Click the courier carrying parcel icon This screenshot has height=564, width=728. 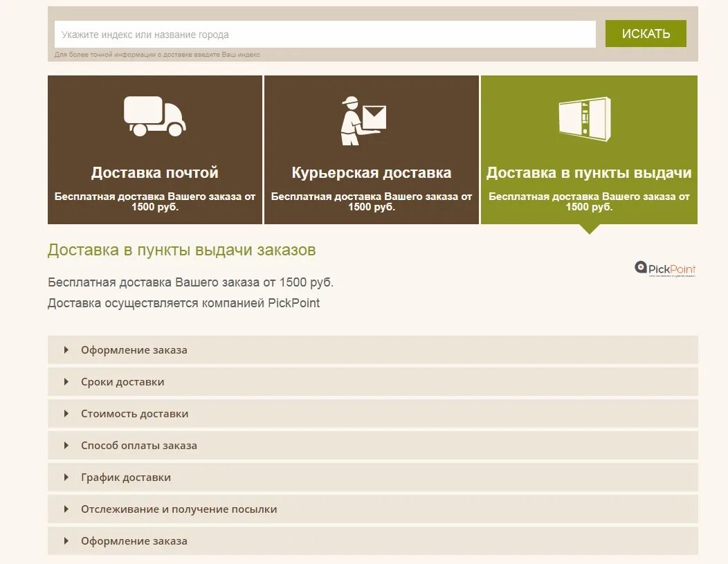pos(363,120)
